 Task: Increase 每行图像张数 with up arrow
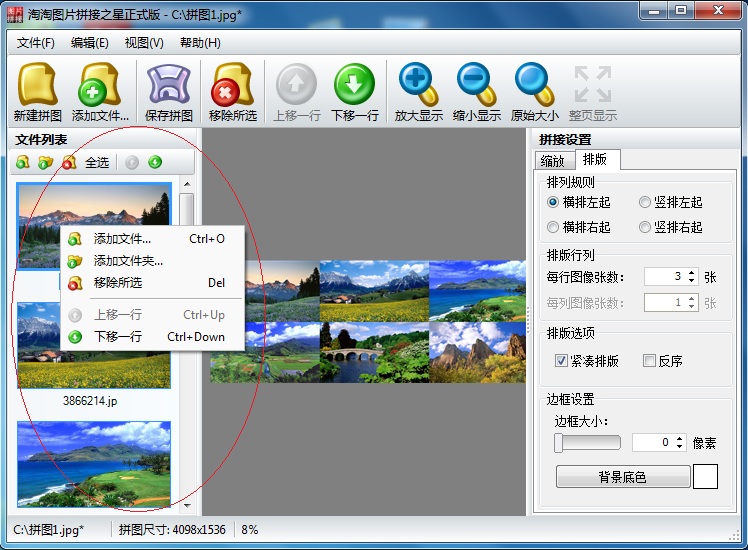click(692, 272)
